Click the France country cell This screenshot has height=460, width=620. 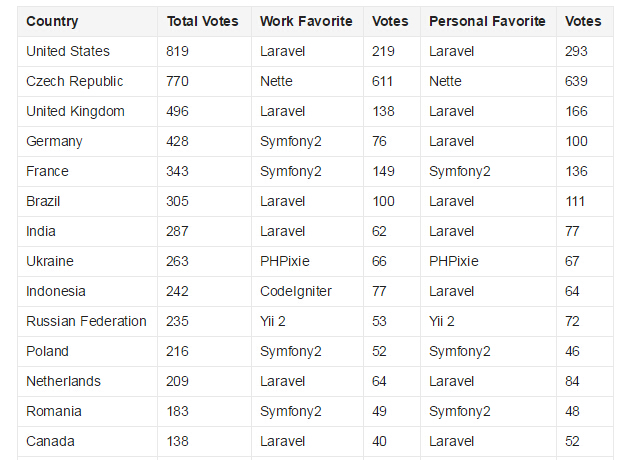pyautogui.click(x=47, y=171)
